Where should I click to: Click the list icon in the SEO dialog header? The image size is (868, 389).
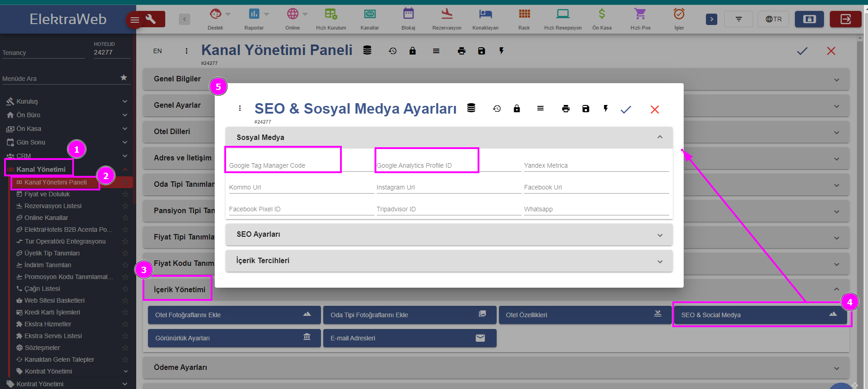pos(540,109)
